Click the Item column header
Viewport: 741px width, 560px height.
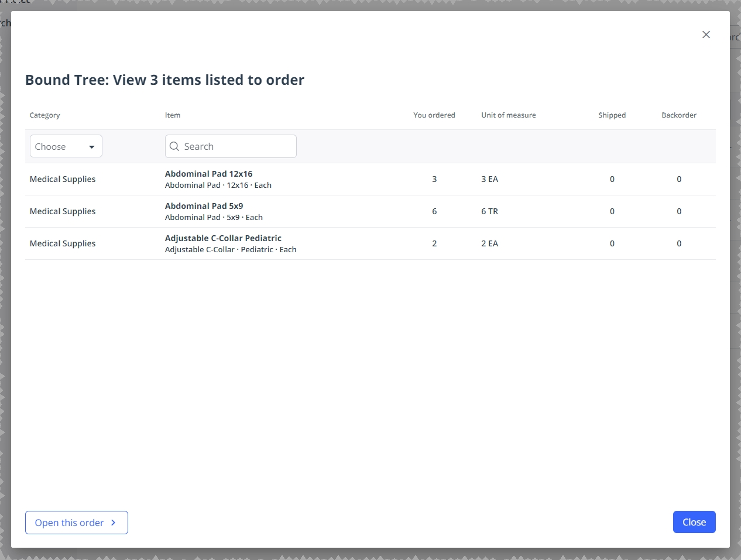[x=173, y=115]
